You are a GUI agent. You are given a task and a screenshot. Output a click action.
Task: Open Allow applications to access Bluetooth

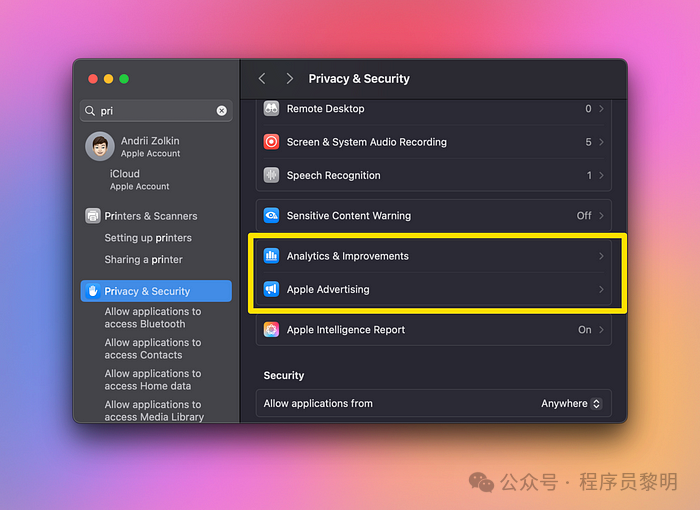point(153,318)
